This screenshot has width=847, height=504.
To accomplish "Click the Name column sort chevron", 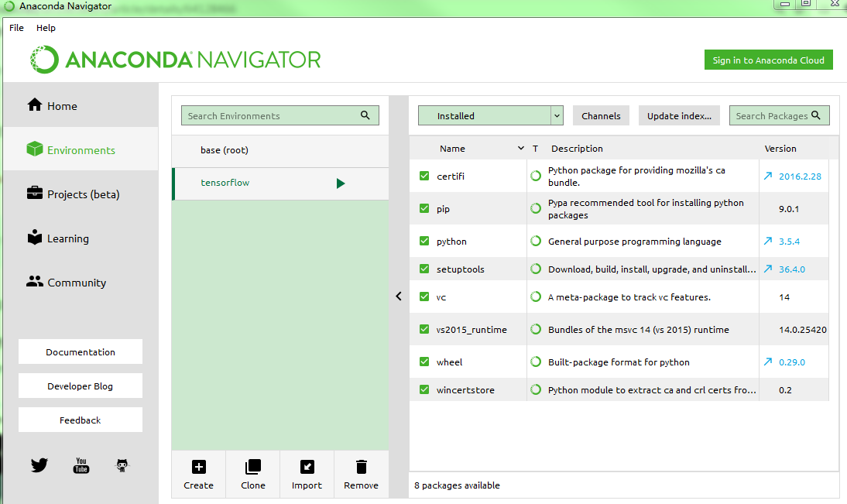I will pos(521,148).
